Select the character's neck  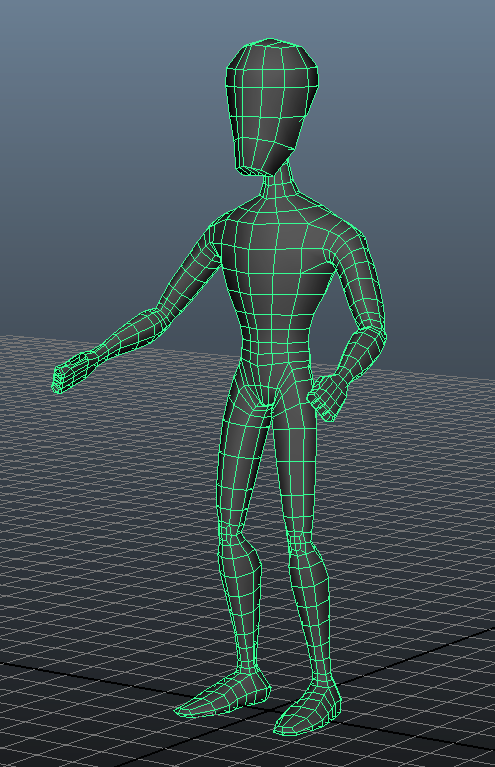[x=280, y=181]
